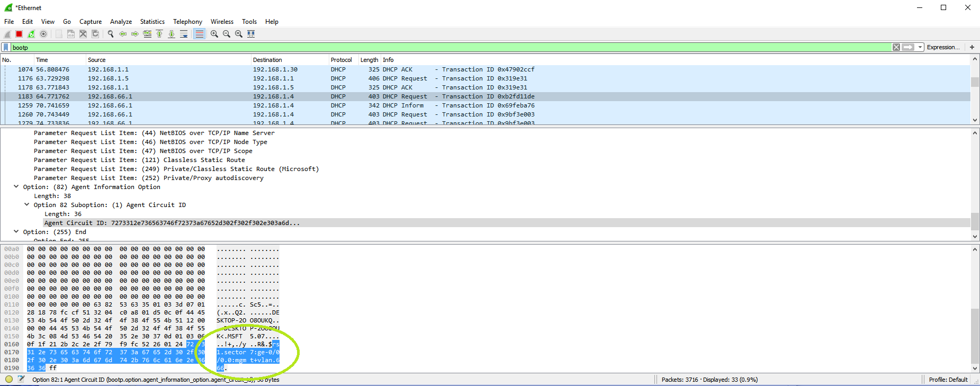This screenshot has width=980, height=386.
Task: Toggle auto-scroll during live capture
Action: click(x=184, y=34)
